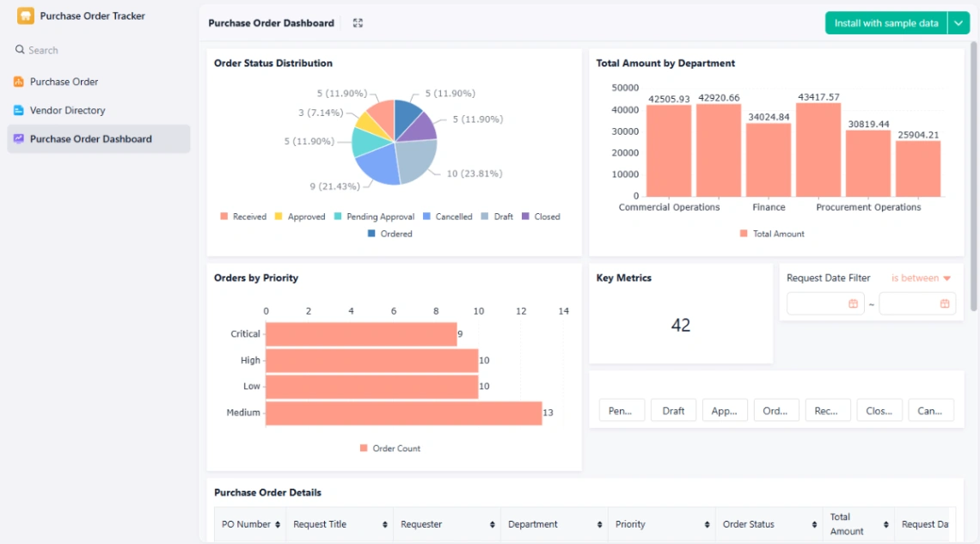The image size is (980, 544).
Task: Click the Critical priority bar
Action: click(x=361, y=334)
